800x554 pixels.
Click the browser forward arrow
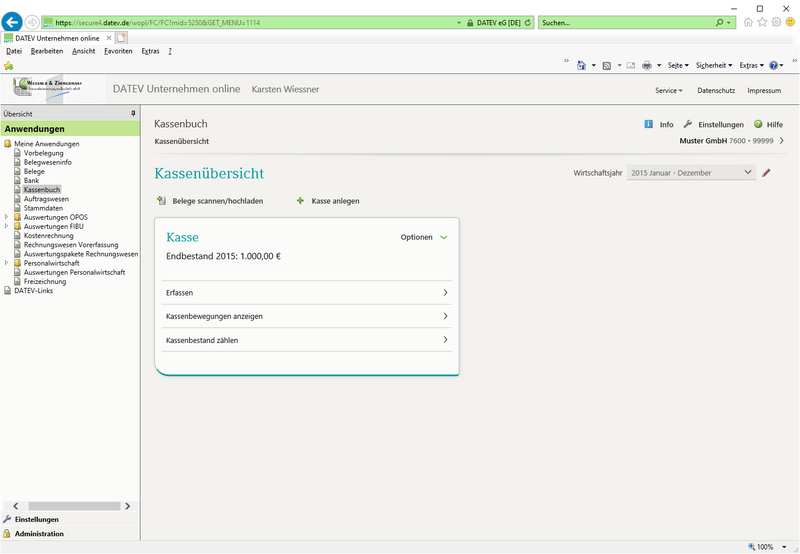32,22
